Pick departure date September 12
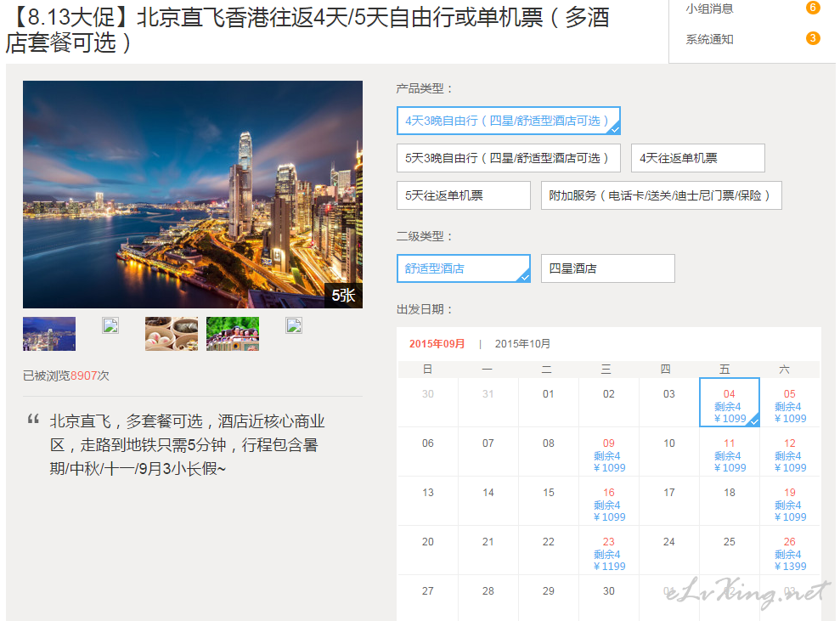This screenshot has height=621, width=840. click(x=790, y=452)
